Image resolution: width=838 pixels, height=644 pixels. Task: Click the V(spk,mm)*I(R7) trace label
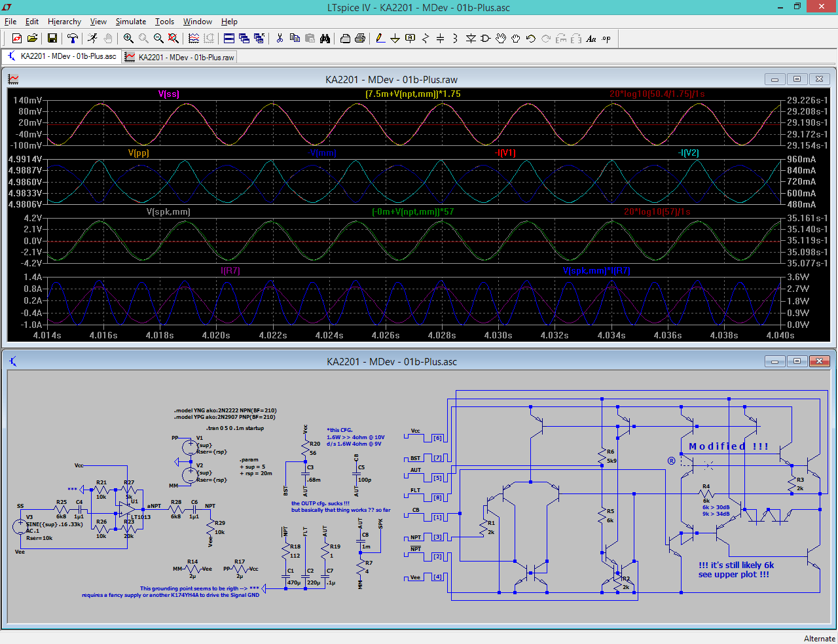[x=596, y=270]
